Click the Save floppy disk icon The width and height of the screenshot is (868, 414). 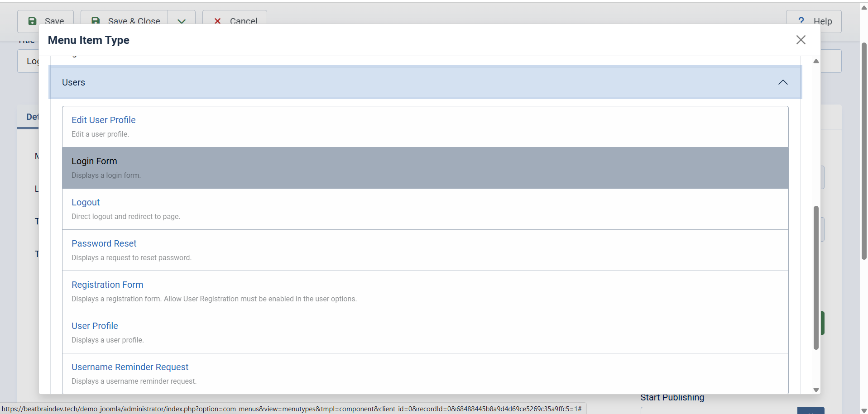coord(32,21)
